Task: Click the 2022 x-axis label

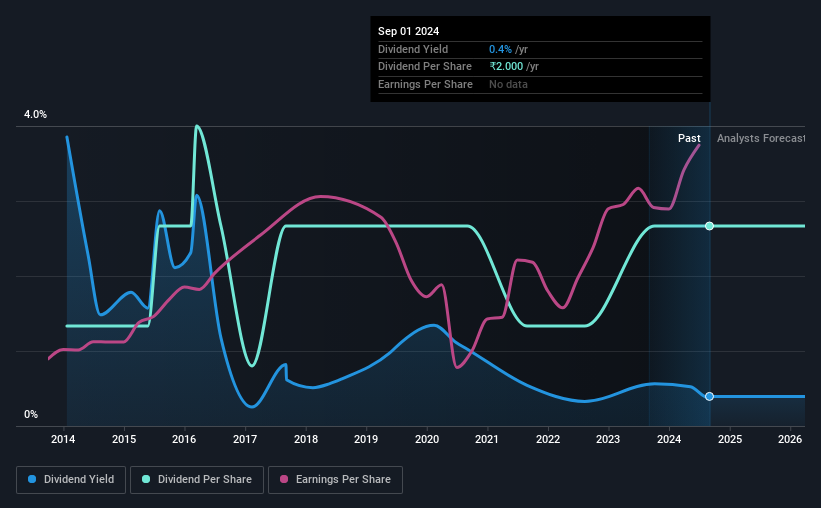Action: click(x=548, y=439)
